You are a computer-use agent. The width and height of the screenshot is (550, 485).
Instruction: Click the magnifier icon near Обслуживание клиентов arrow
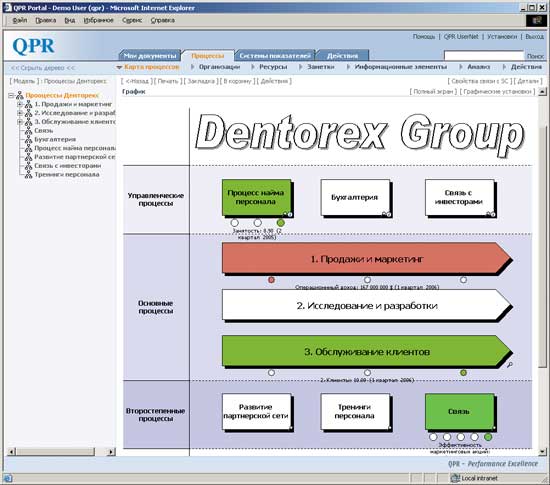[x=510, y=365]
